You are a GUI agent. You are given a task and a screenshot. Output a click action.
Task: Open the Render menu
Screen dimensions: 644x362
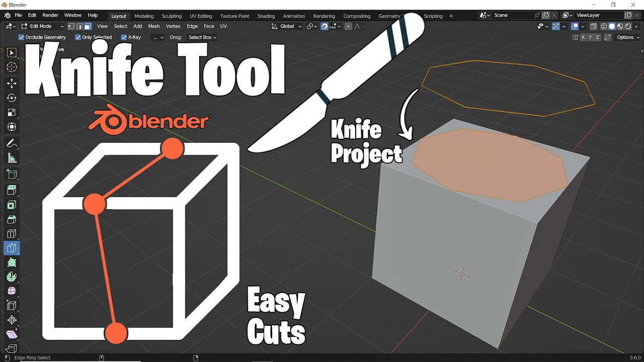point(50,16)
